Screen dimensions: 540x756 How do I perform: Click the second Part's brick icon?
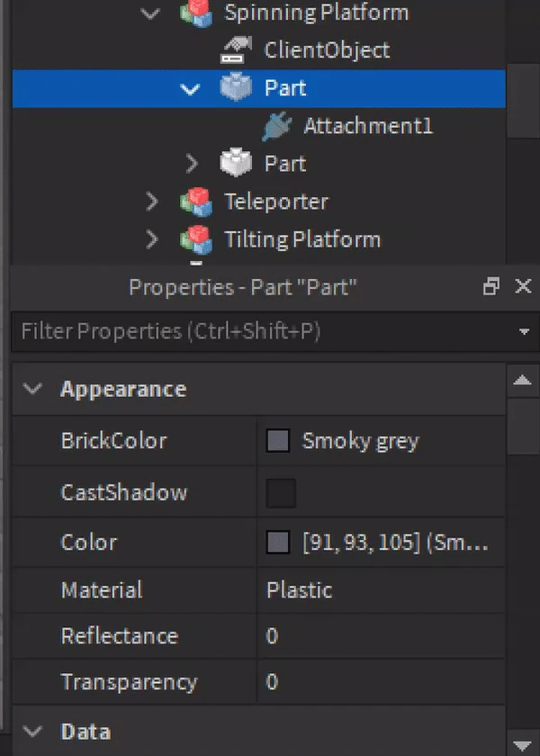[235, 164]
